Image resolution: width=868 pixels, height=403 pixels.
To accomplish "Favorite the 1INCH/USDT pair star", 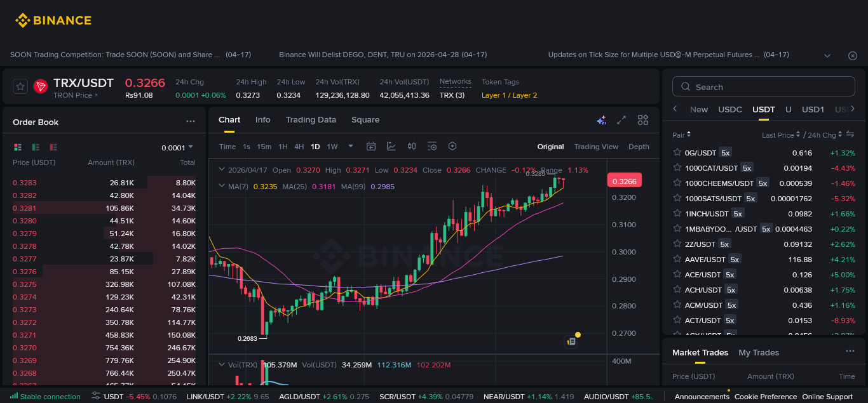I will point(677,213).
